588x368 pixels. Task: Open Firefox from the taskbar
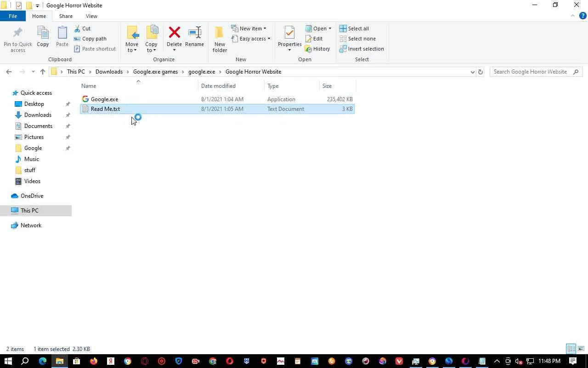coord(94,361)
